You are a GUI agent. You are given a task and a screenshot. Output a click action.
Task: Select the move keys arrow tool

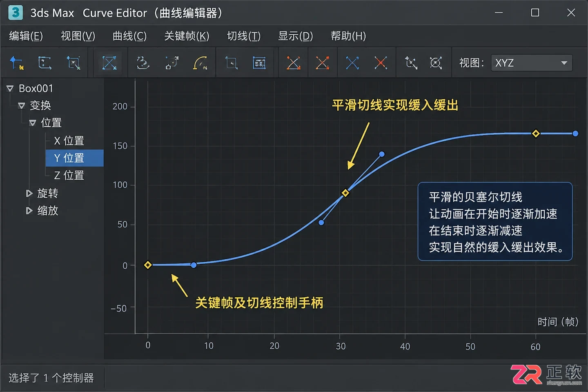[x=16, y=63]
